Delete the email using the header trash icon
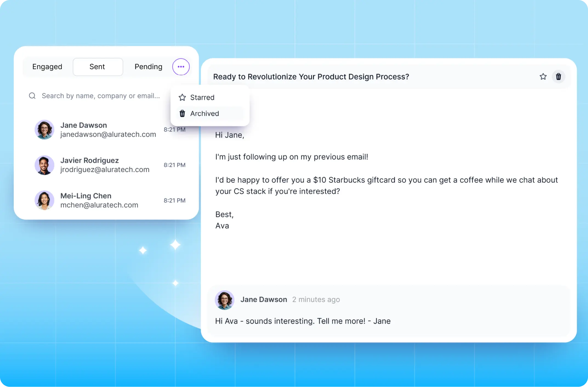Screen dimensions: 588x387 pyautogui.click(x=558, y=77)
